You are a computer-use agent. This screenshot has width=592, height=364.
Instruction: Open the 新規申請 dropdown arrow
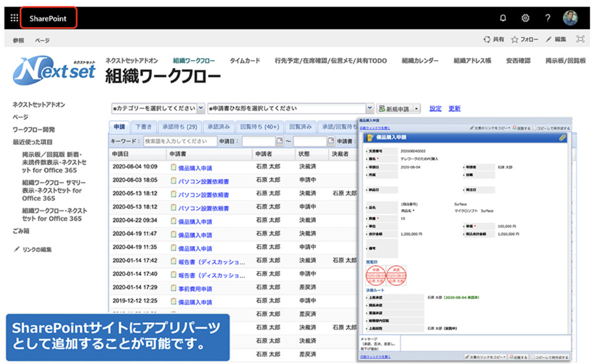pyautogui.click(x=416, y=109)
